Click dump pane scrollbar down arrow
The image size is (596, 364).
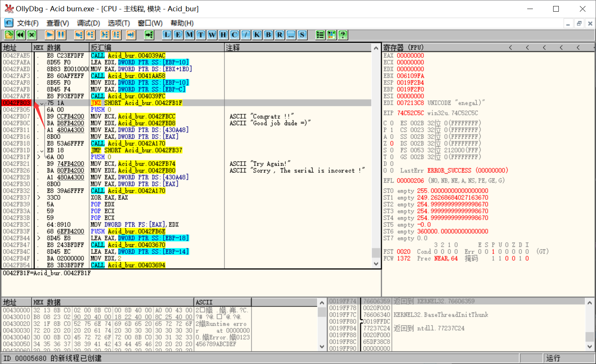(x=322, y=346)
